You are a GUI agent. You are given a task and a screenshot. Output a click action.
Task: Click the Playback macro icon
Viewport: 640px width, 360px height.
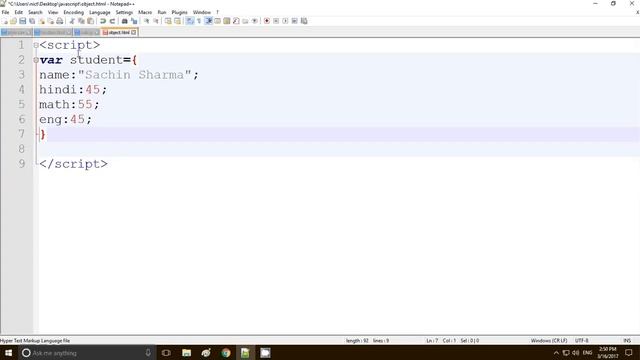(285, 21)
